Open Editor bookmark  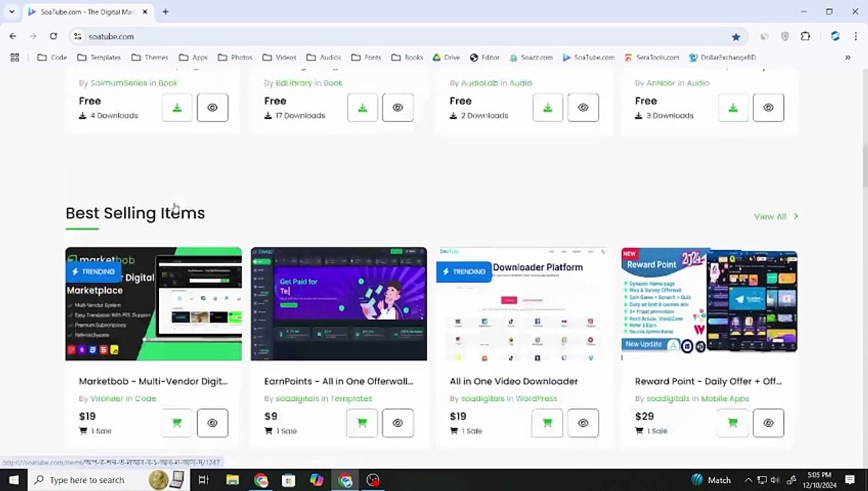pyautogui.click(x=484, y=57)
